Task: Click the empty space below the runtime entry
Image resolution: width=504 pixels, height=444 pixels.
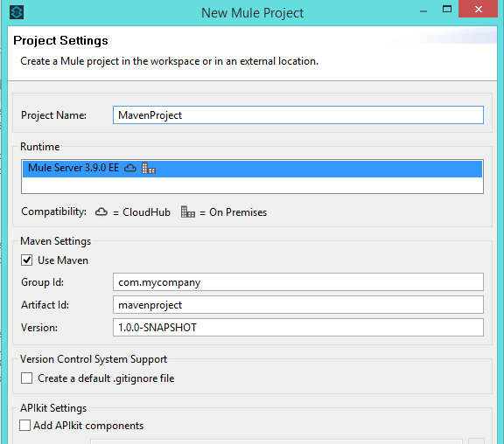Action: 252,185
